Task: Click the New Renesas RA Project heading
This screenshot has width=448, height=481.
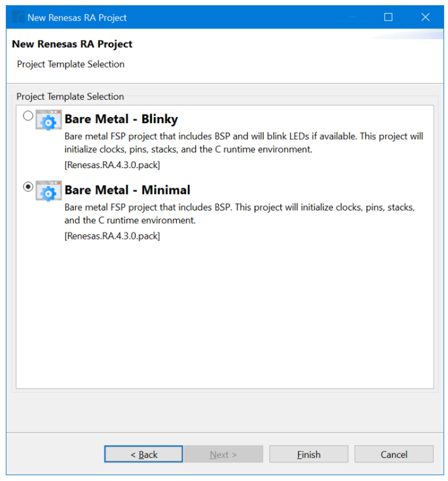Action: coord(72,45)
